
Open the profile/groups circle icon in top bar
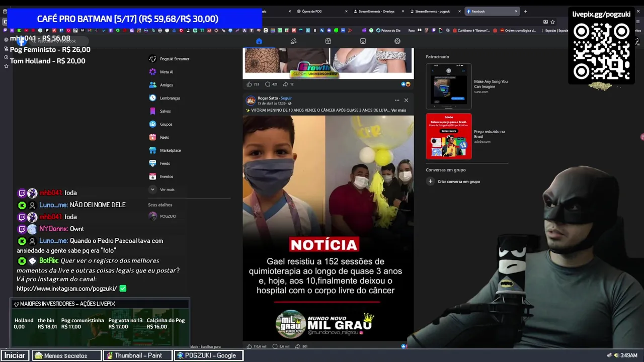click(397, 41)
